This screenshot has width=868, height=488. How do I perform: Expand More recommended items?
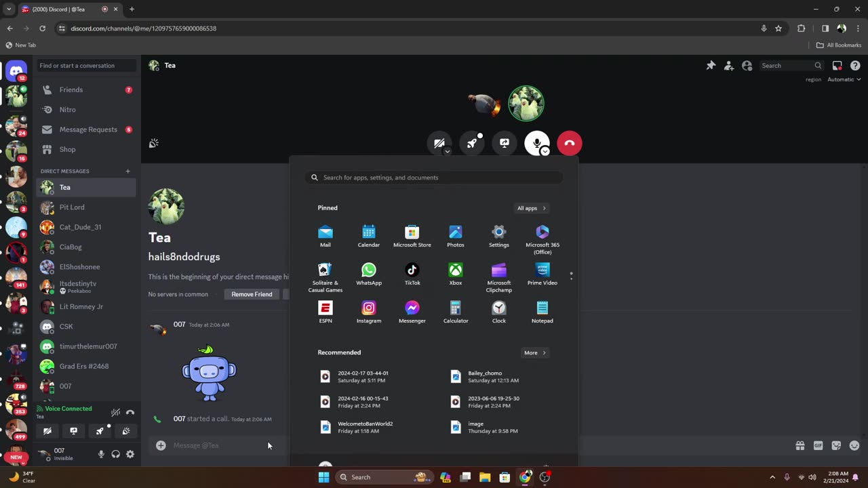[x=535, y=352]
